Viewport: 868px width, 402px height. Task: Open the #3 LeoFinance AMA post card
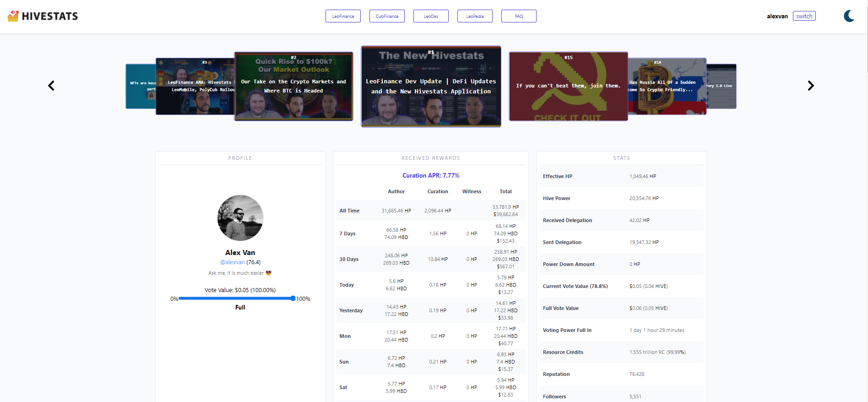coord(195,86)
